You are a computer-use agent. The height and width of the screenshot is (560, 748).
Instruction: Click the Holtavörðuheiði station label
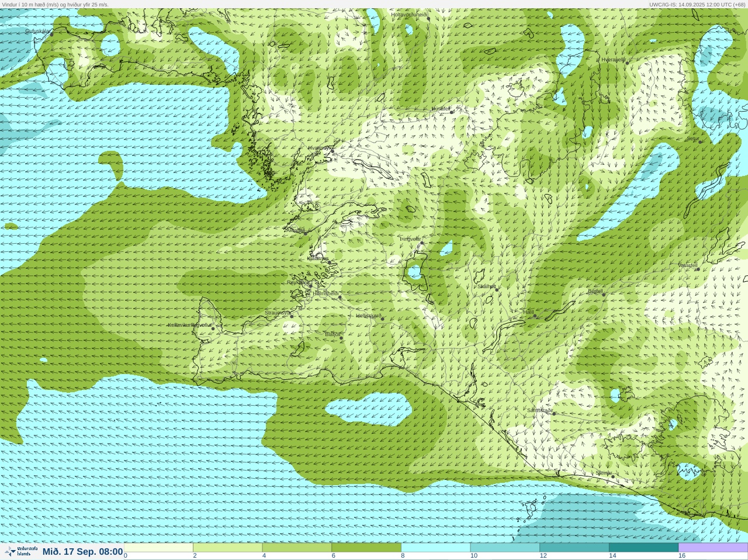[410, 15]
